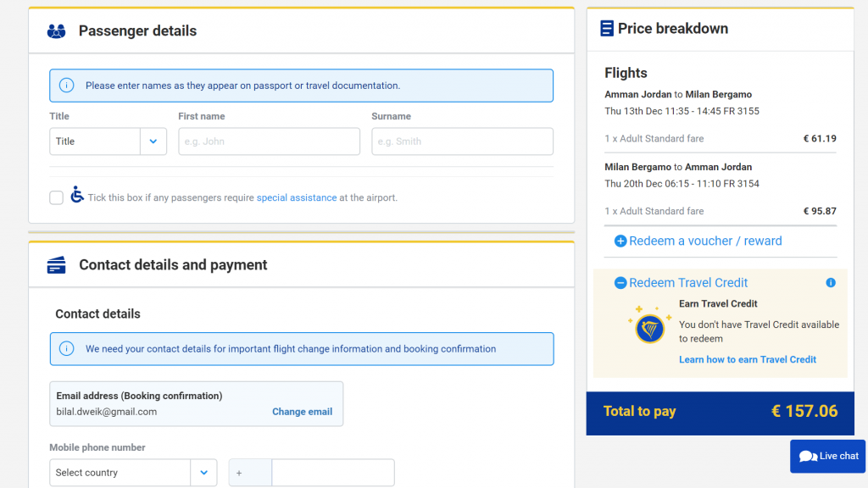
Task: Click the passenger details people icon
Action: tap(57, 31)
